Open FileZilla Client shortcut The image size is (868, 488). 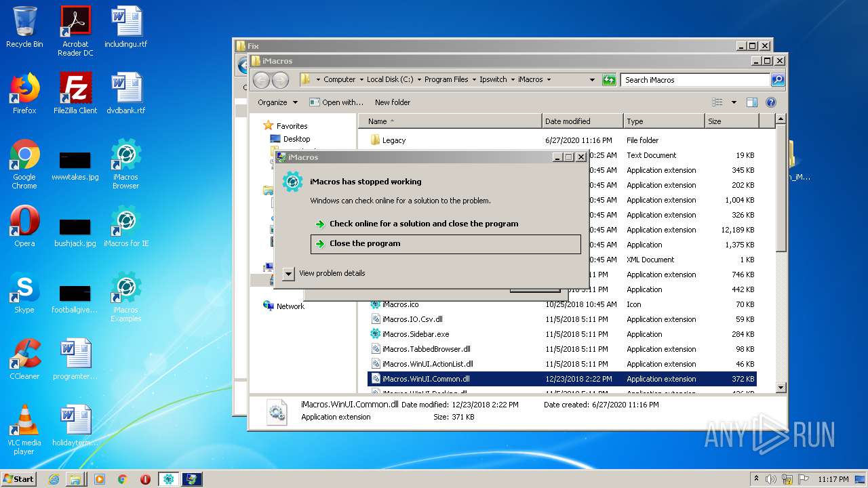click(x=75, y=94)
